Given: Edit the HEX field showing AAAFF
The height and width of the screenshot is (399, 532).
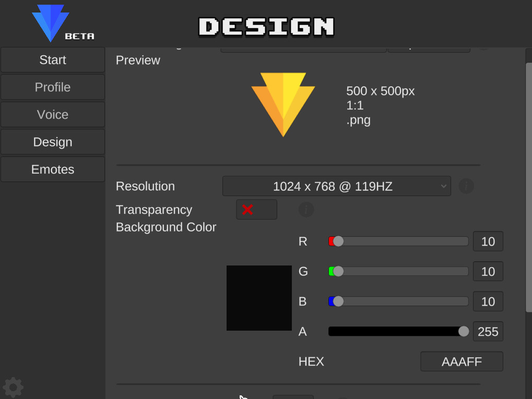Looking at the screenshot, I should [x=461, y=361].
